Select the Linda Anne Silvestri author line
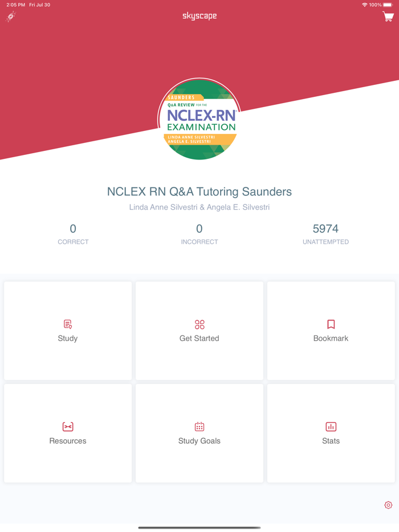The image size is (399, 532). point(199,207)
